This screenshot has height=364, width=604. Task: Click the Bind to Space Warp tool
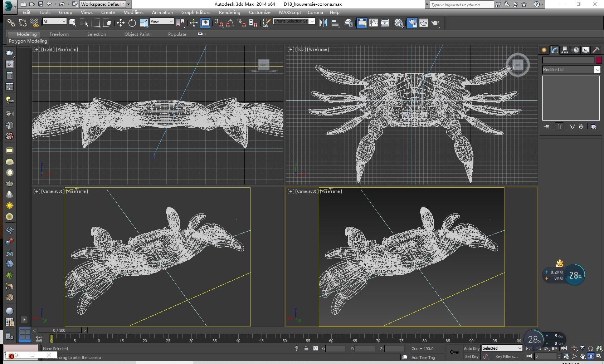coord(34,23)
